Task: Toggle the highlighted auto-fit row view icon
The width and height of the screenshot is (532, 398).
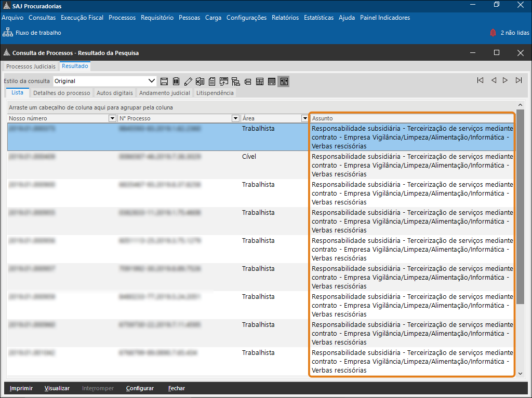Action: [x=283, y=81]
